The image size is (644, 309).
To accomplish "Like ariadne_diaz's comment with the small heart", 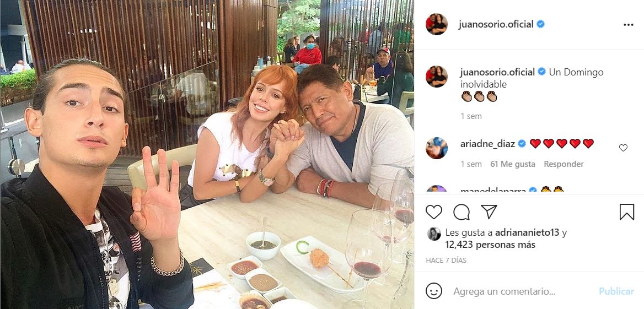I will tap(623, 148).
